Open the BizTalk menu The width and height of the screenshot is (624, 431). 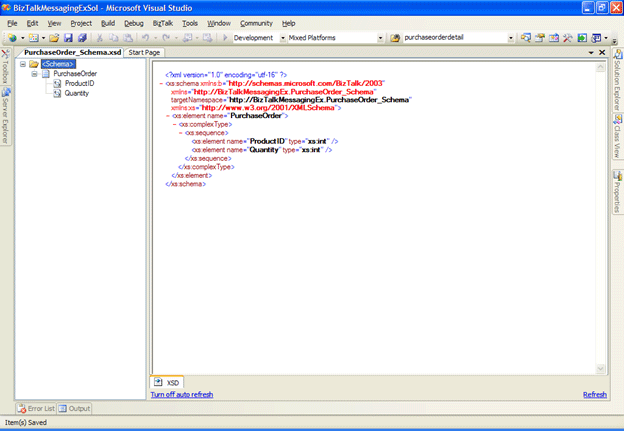pos(163,23)
